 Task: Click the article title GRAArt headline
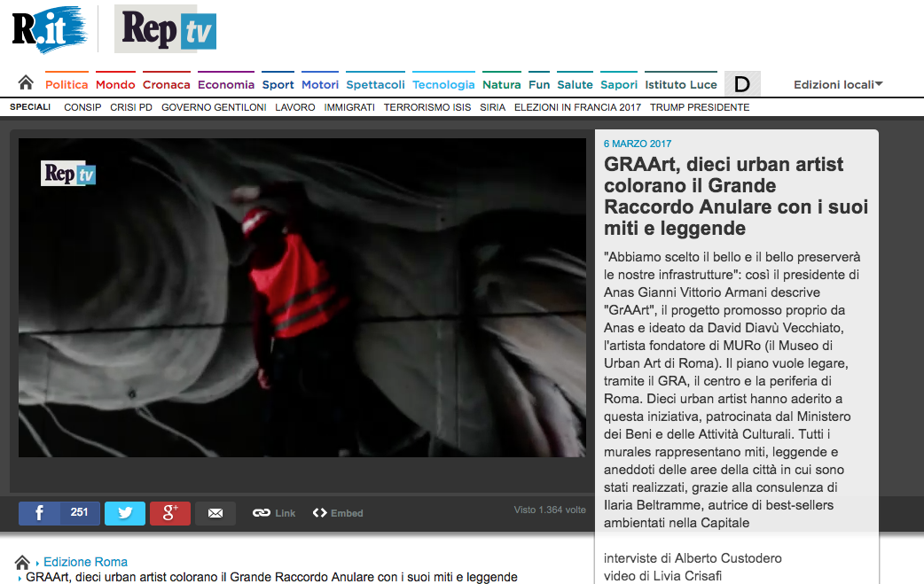click(736, 196)
